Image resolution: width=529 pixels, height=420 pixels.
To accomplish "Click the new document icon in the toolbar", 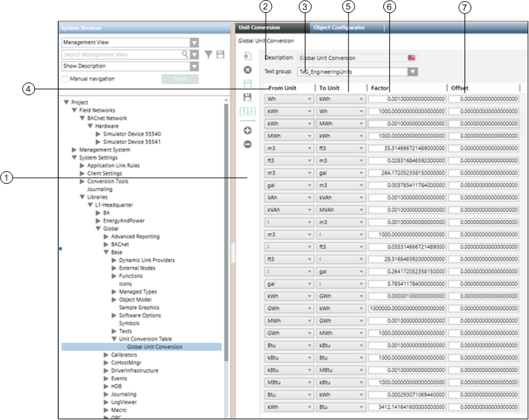I will coord(247,58).
